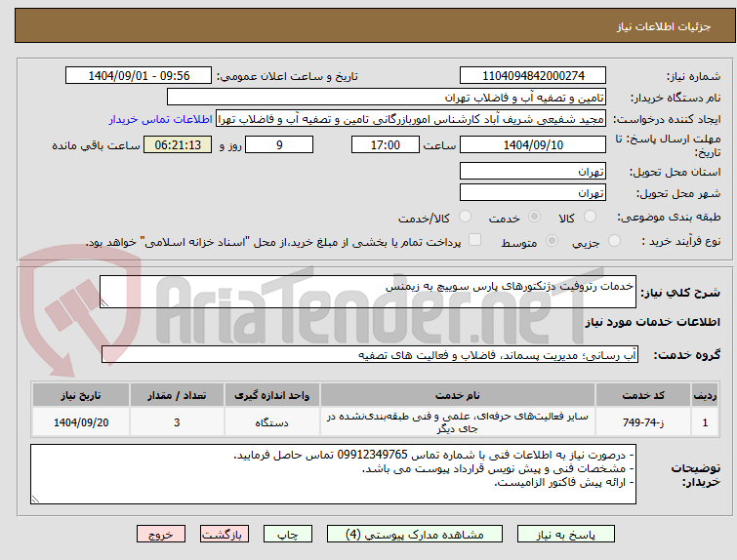Click the توضیحات خریدار text area
Screen dimensions: 737x560
[333, 474]
